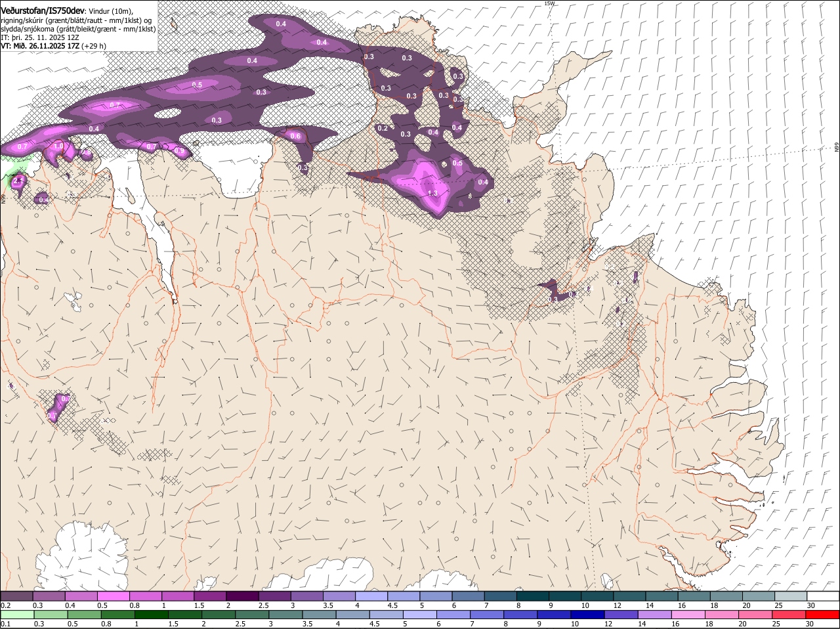This screenshot has height=629, width=840.
Task: Select upper legend swatch between 3 and 3.5
Action: point(307,596)
